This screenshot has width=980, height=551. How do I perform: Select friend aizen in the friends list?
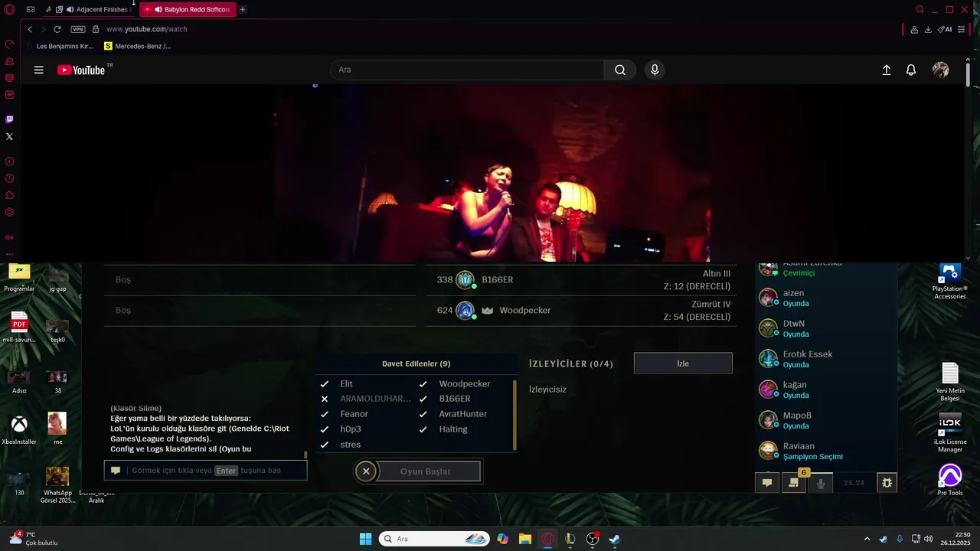825,298
